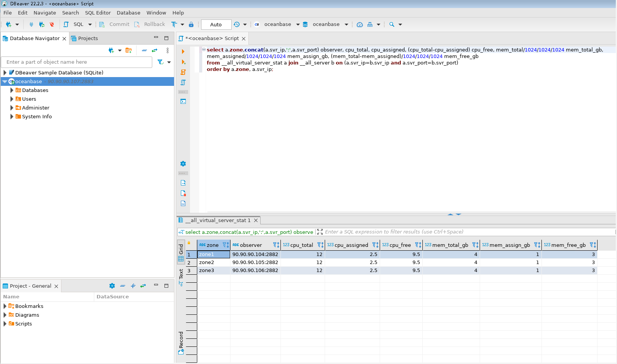The image size is (617, 364).
Task: Click the New Database Connection plug icon
Action: (x=8, y=24)
